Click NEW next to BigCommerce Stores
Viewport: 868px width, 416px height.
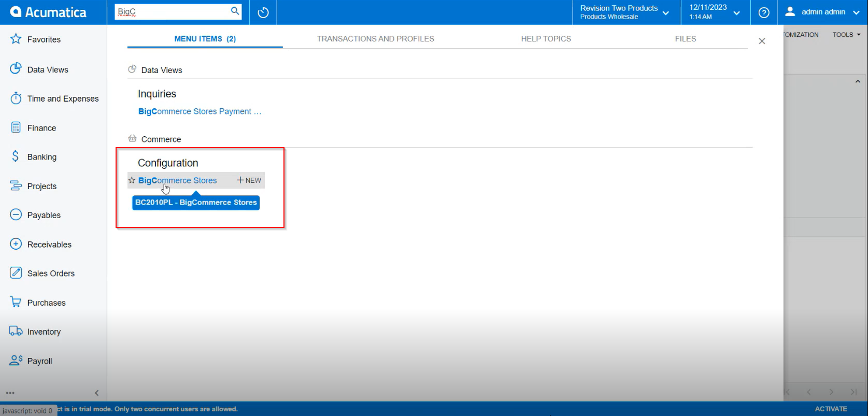coord(249,180)
